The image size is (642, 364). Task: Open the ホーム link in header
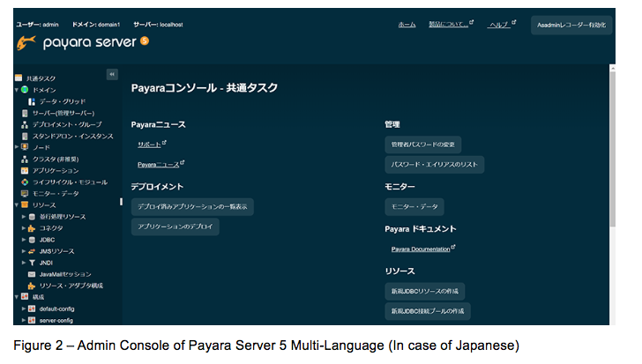(407, 25)
